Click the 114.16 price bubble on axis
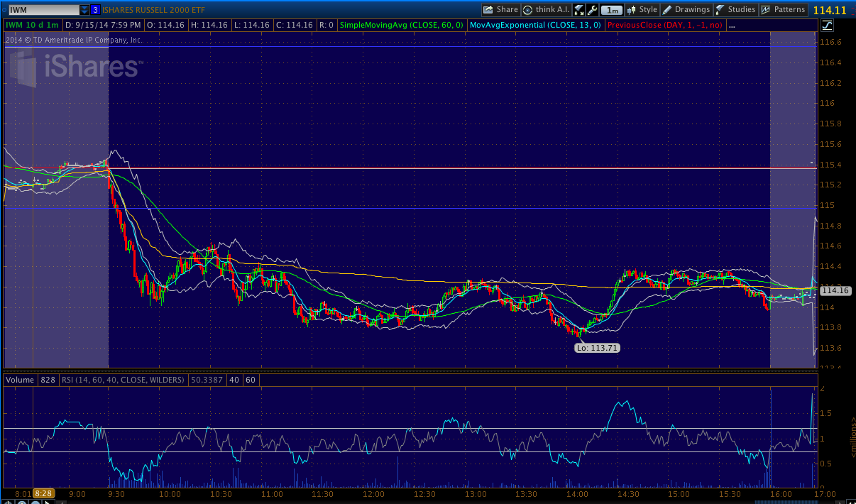This screenshot has width=856, height=504. (x=835, y=290)
